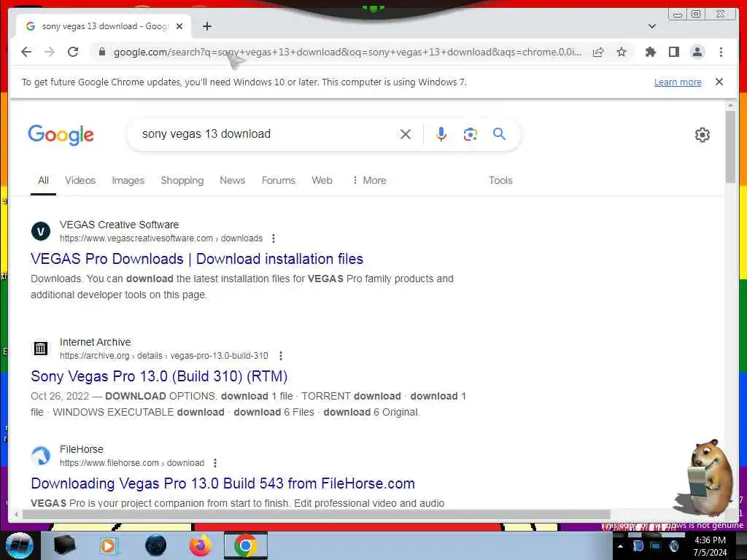This screenshot has height=560, width=747.
Task: Open the Chrome profile avatar
Action: tap(697, 52)
